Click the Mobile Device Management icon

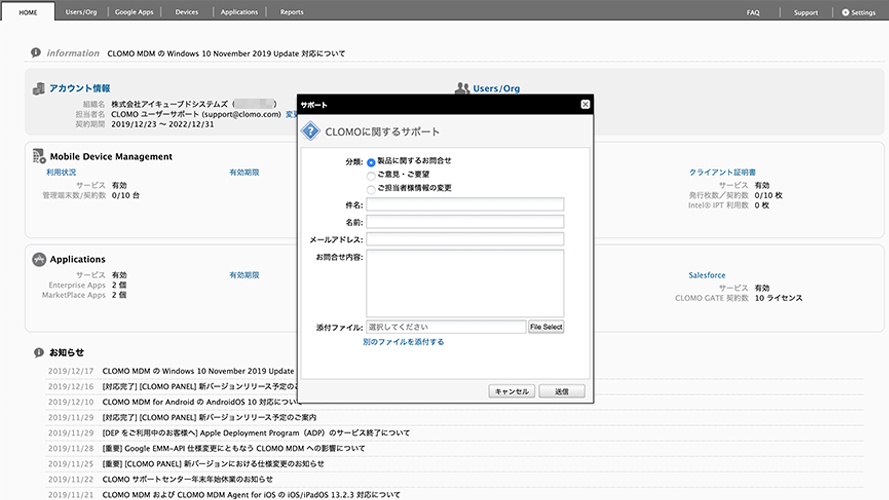39,156
